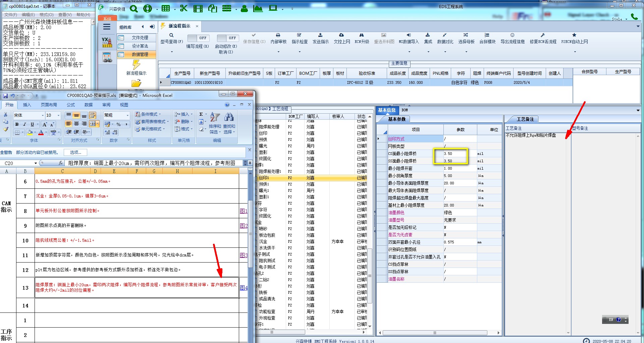Click the 集成 download icon

(428, 35)
